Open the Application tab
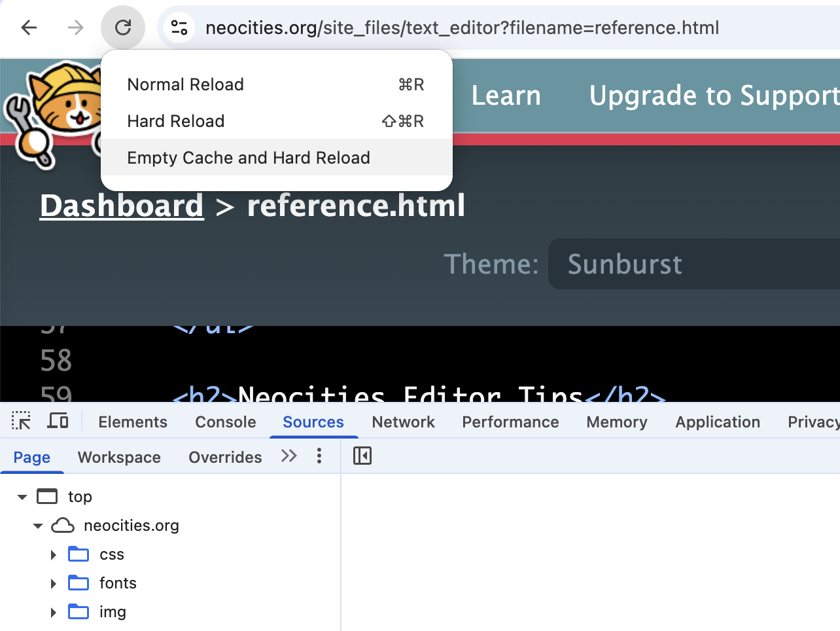The height and width of the screenshot is (631, 840). click(718, 422)
